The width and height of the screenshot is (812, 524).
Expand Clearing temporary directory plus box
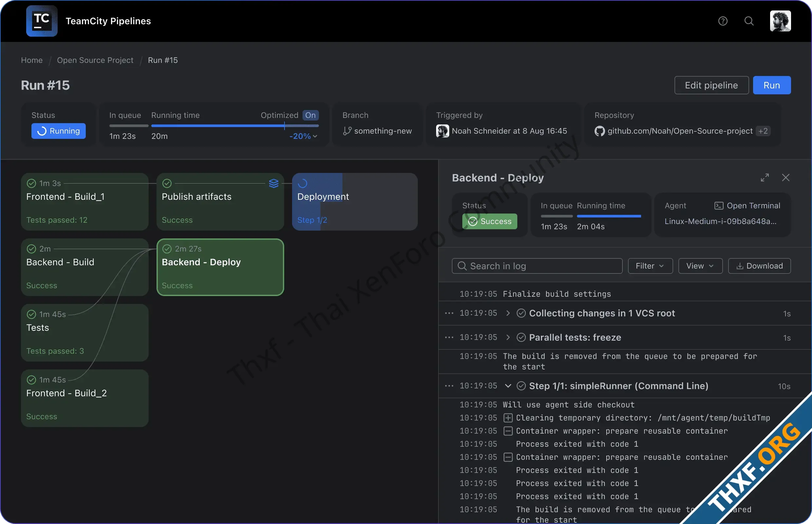point(508,418)
